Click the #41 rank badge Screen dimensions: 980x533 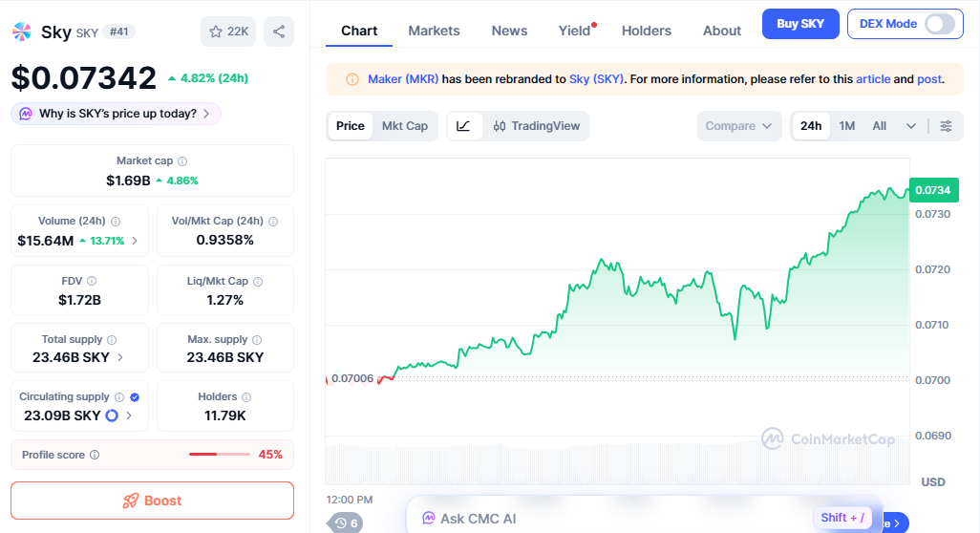[x=118, y=32]
